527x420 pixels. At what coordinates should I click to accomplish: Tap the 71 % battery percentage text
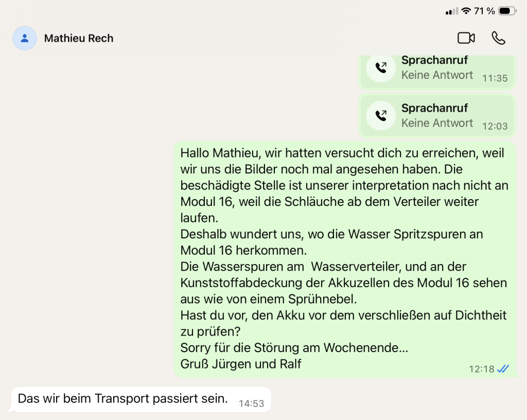point(484,11)
